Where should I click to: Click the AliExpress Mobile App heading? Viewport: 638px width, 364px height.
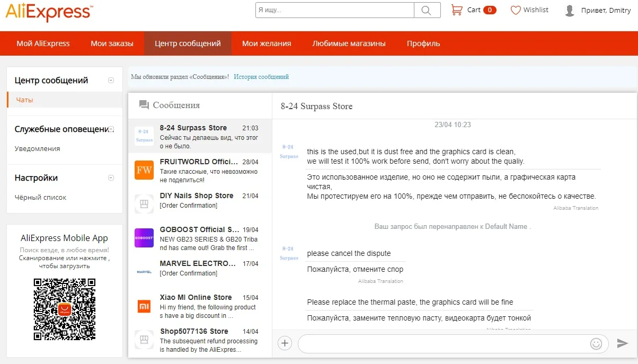click(x=64, y=238)
